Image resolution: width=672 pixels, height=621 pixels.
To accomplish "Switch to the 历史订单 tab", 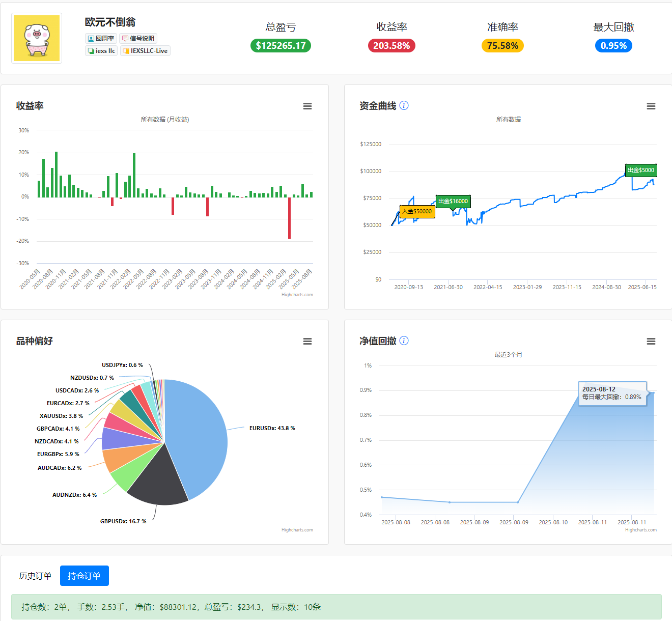I will point(35,576).
